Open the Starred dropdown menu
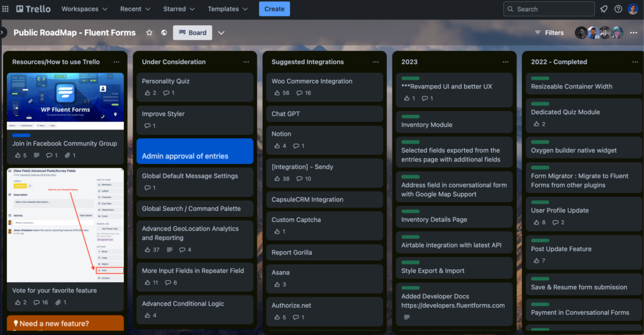Screen dimensions: 644x335 click(179, 9)
